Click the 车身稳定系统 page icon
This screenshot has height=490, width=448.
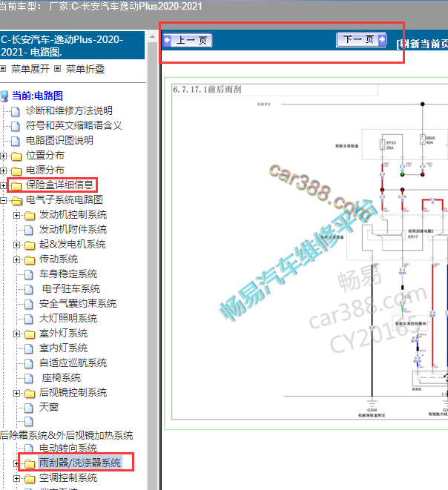(29, 275)
